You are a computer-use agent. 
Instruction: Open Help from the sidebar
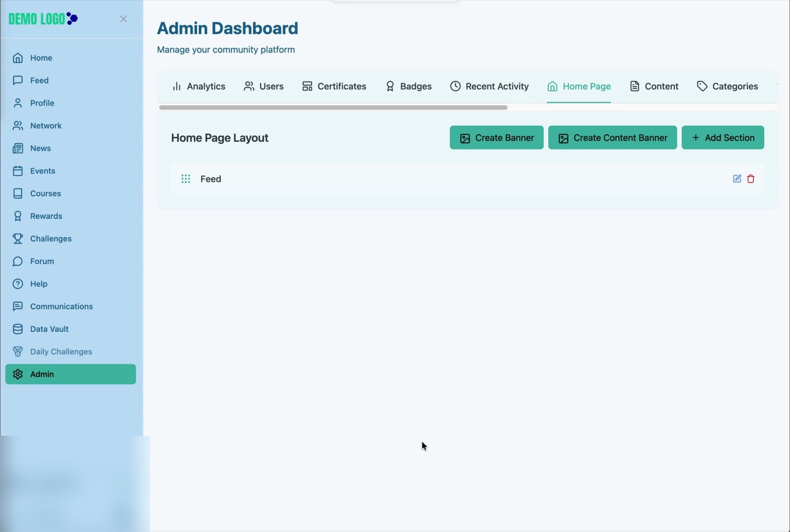71,284
